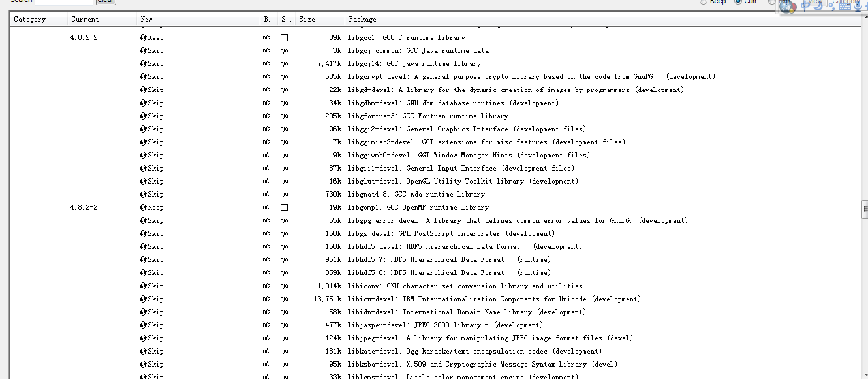
Task: Check the source checkbox for libgcc1
Action: [x=285, y=38]
